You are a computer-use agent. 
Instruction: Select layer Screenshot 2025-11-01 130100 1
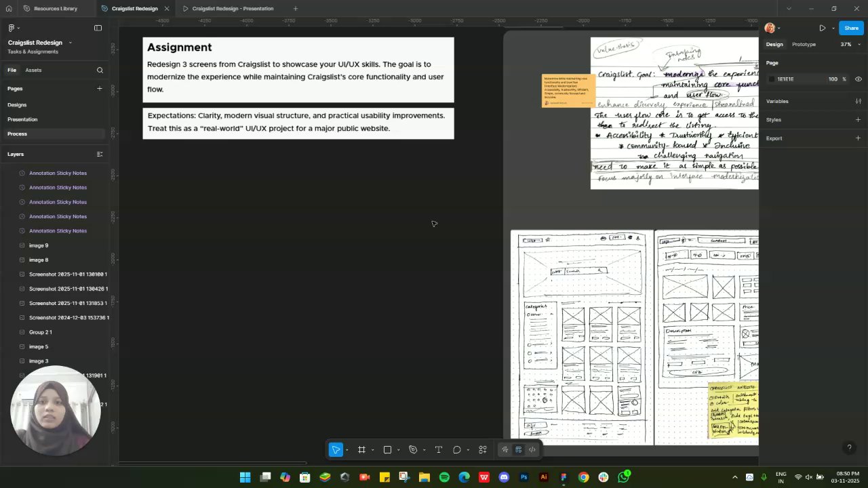coord(68,274)
